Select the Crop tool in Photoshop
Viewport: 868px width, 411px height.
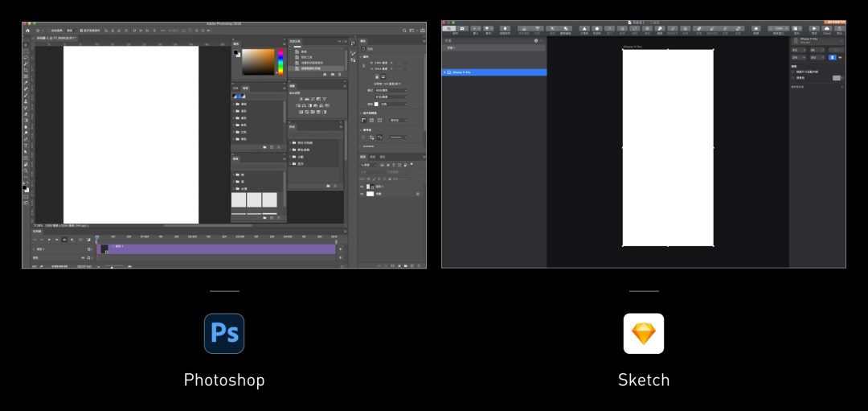(26, 70)
